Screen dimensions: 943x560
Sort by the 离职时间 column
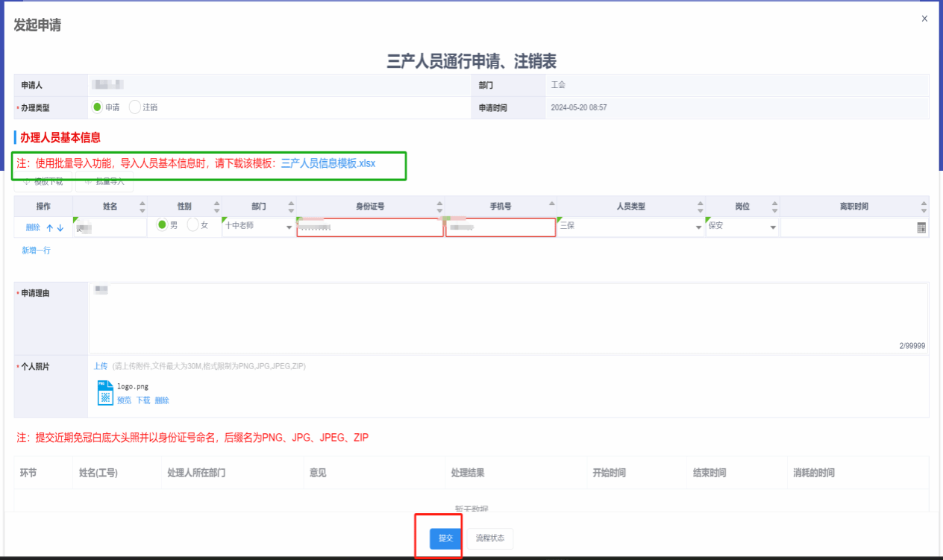924,207
